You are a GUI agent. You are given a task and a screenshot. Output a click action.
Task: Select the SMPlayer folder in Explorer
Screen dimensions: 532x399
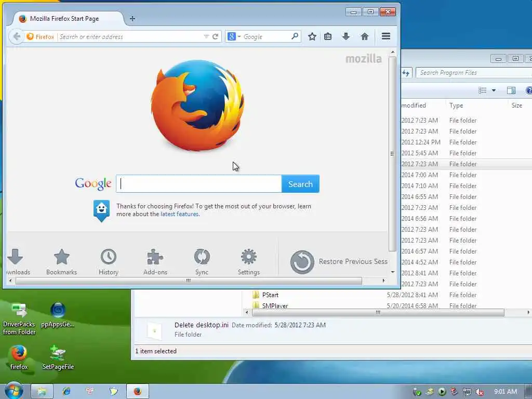(275, 305)
